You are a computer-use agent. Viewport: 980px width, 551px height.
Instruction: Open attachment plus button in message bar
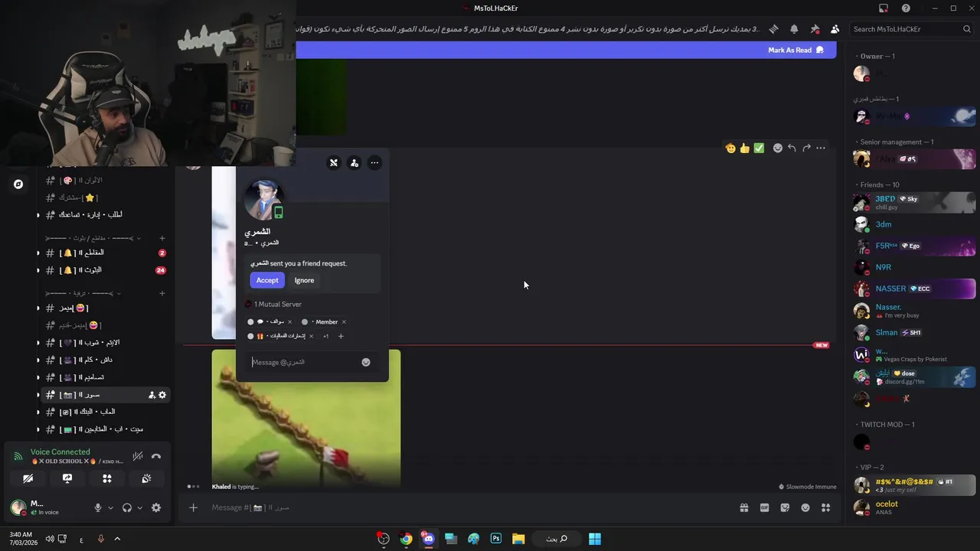tap(193, 507)
